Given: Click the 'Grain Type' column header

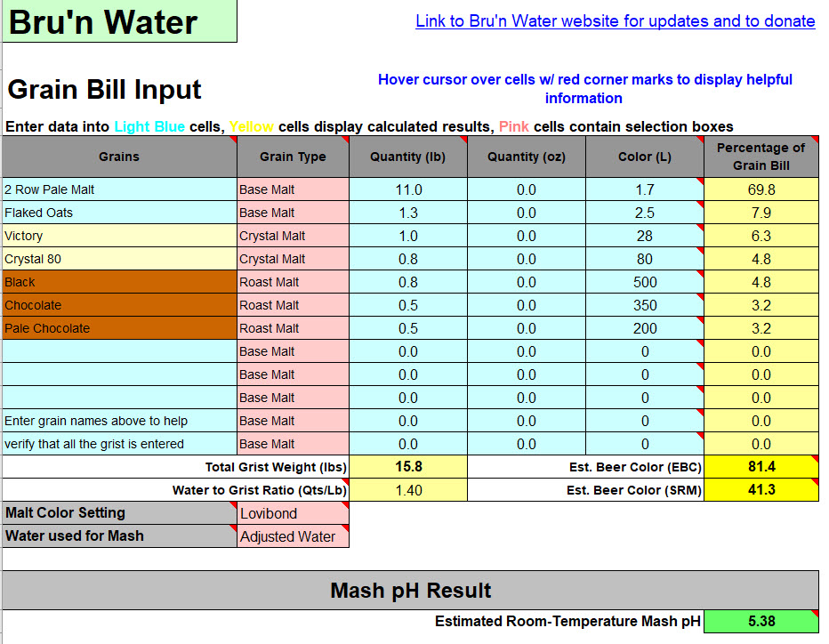Looking at the screenshot, I should coord(293,157).
